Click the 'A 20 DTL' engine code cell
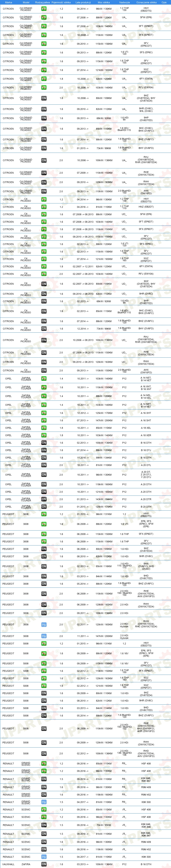The width and height of the screenshot is (171, 868). 146,465
